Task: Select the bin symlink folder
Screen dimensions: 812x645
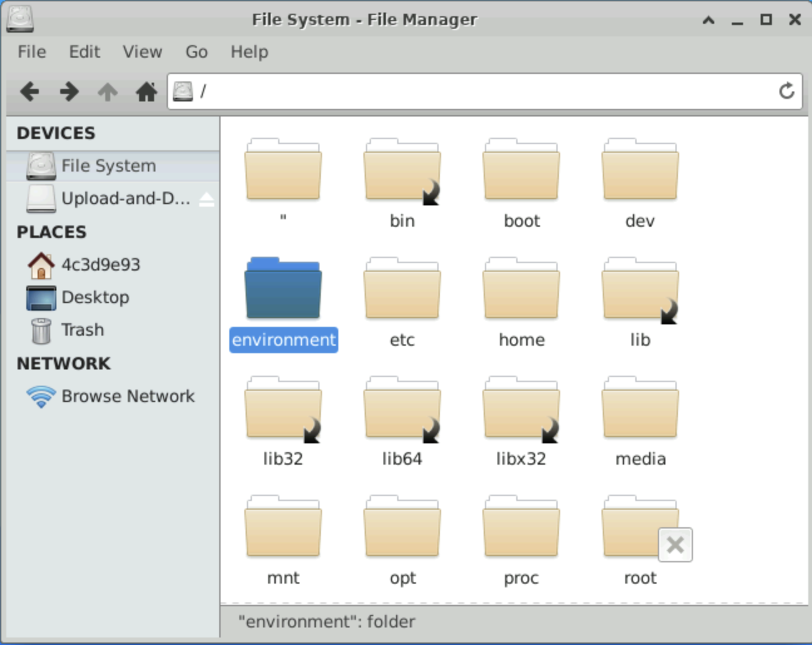Action: pos(402,172)
